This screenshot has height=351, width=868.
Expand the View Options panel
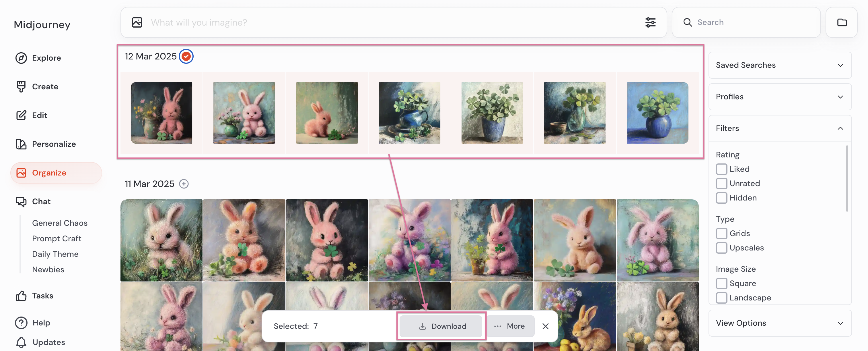pyautogui.click(x=780, y=323)
